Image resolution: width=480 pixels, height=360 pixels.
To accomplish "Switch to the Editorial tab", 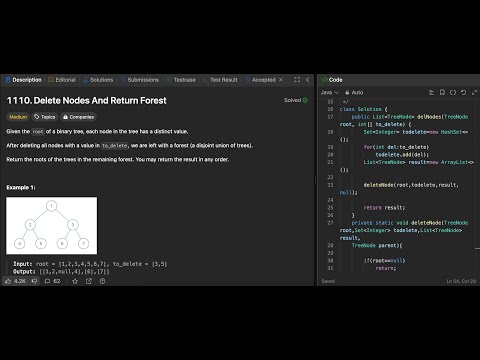I will tap(62, 80).
